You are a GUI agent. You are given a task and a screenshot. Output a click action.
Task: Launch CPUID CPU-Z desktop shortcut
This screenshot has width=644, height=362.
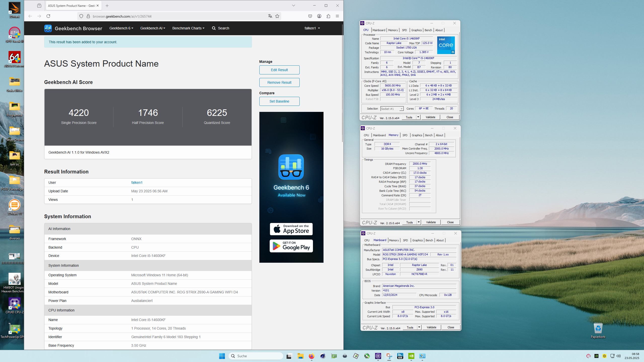coord(14,306)
